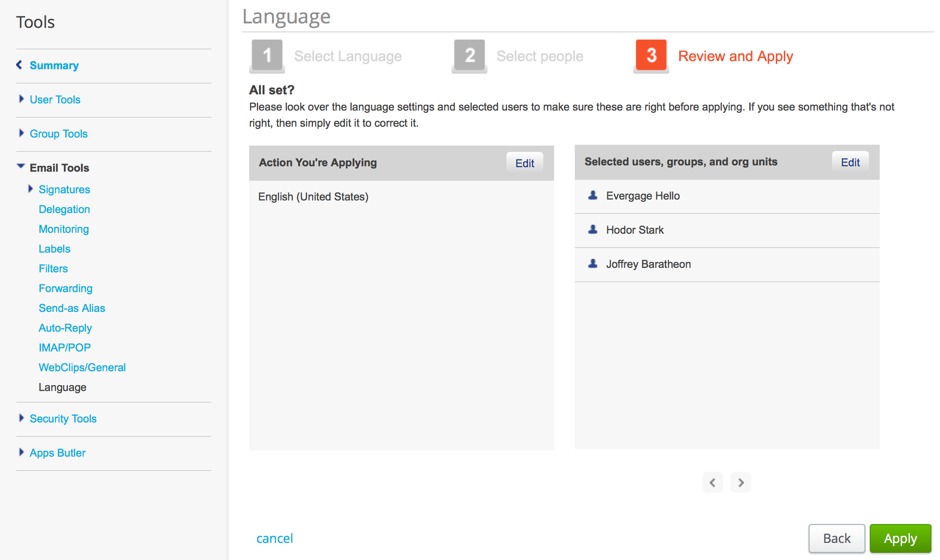Collapse the Email Tools arrow
The height and width of the screenshot is (560, 940).
coord(21,166)
